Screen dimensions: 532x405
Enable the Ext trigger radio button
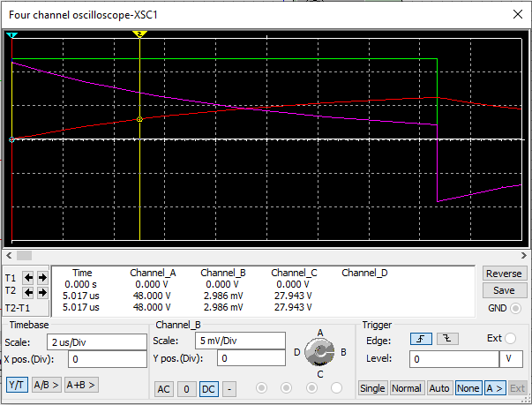pyautogui.click(x=510, y=338)
